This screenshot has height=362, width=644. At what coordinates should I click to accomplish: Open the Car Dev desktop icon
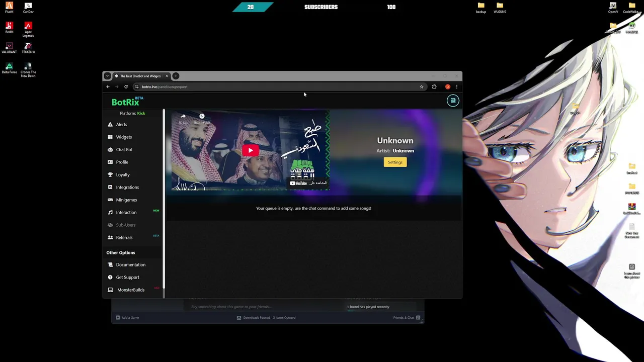pos(28,8)
